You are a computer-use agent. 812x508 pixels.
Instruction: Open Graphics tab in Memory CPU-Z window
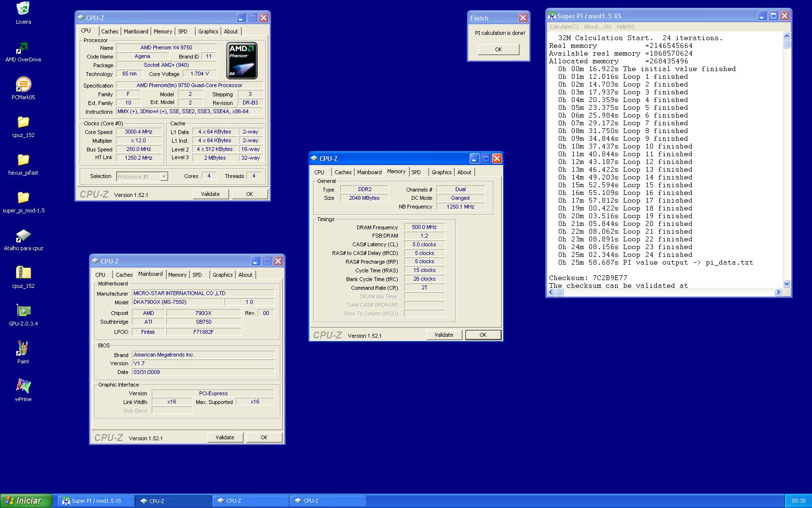[x=442, y=172]
